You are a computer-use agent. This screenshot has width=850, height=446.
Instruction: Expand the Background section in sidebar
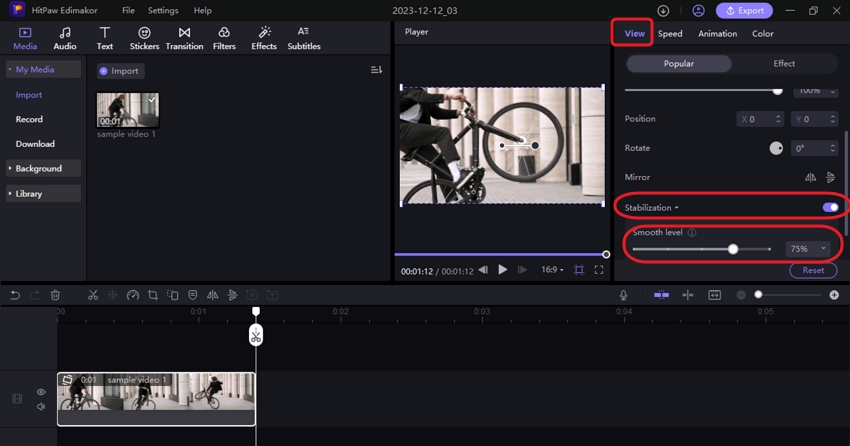(39, 169)
